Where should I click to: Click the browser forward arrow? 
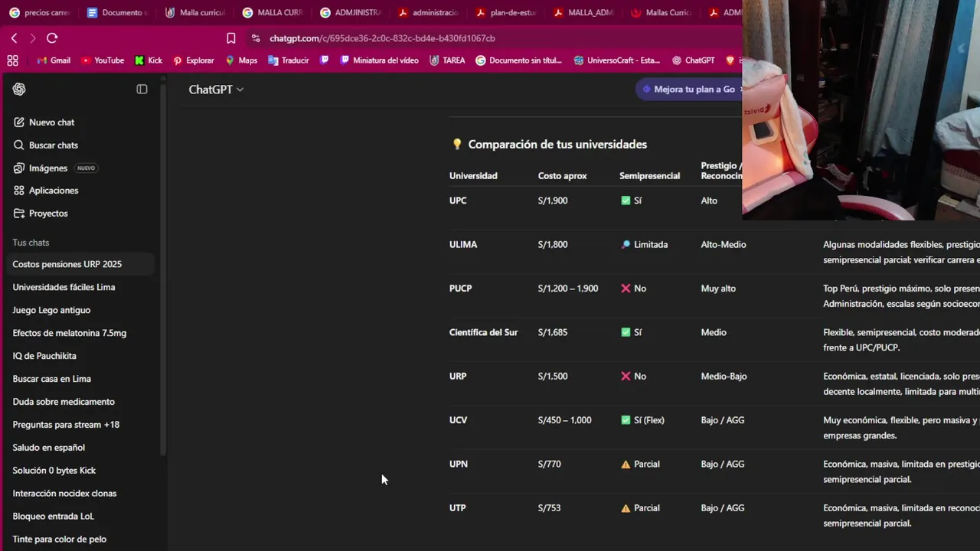[x=32, y=38]
